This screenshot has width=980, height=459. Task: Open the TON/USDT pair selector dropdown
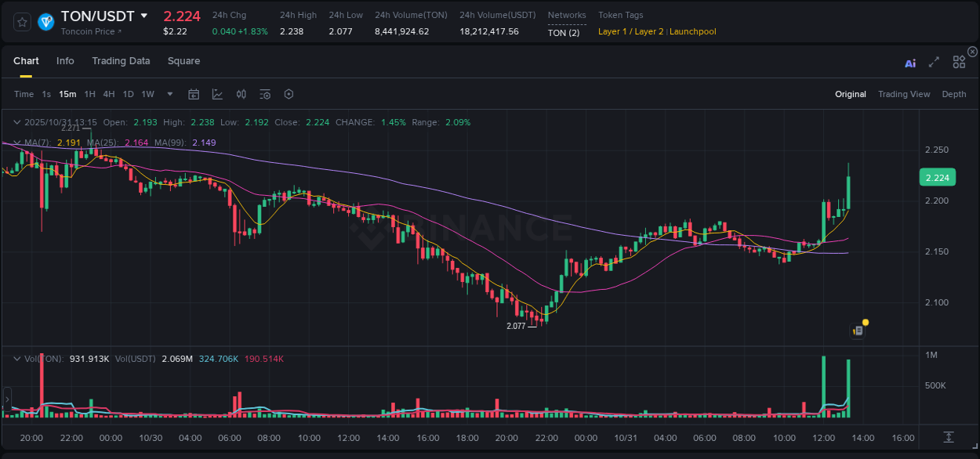[143, 15]
